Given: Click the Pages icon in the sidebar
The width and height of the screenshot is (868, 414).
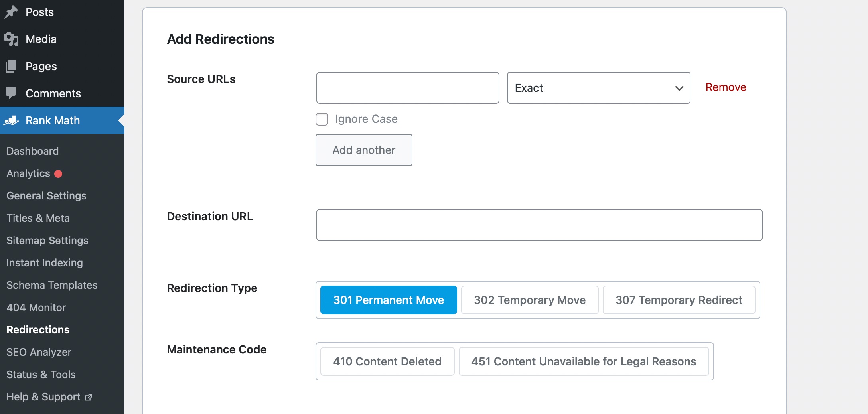Looking at the screenshot, I should coord(11,66).
